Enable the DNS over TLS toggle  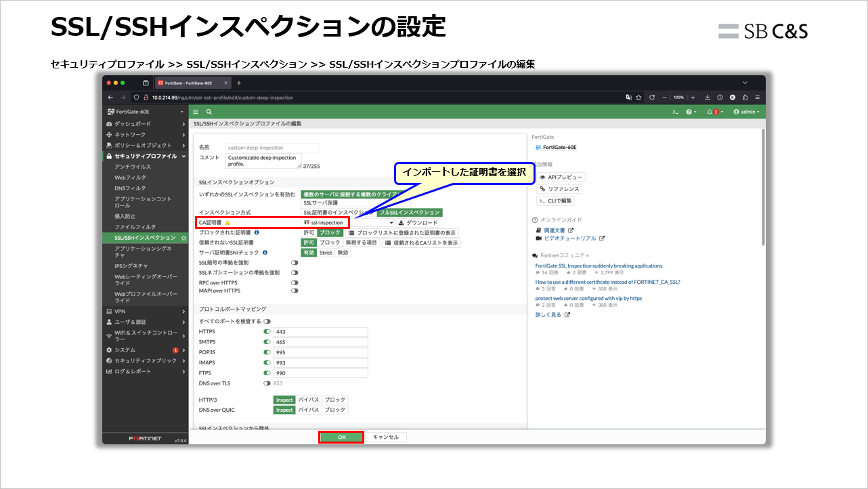click(x=267, y=383)
